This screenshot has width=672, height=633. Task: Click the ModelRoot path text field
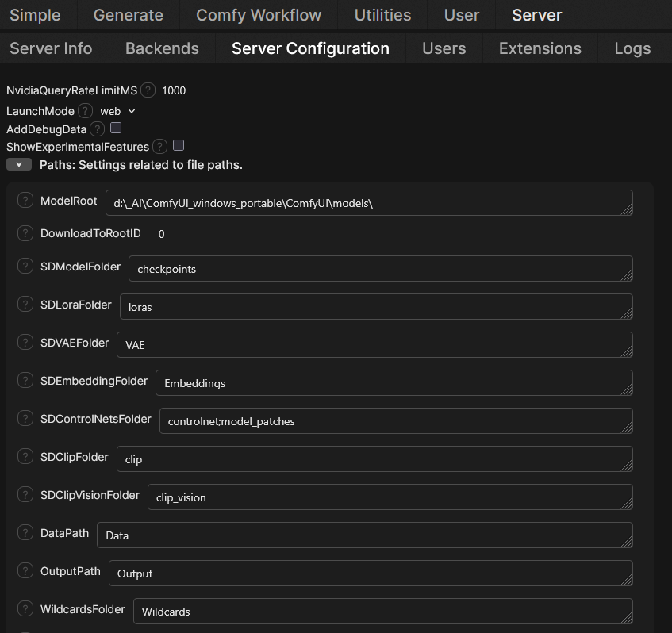click(x=369, y=203)
